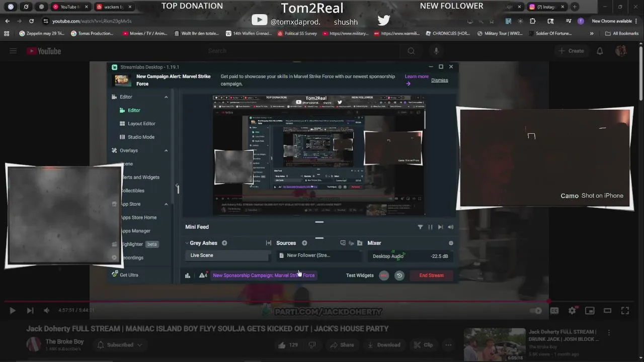This screenshot has width=644, height=362.
Task: Open the Subscribed notification dropdown
Action: click(119, 345)
